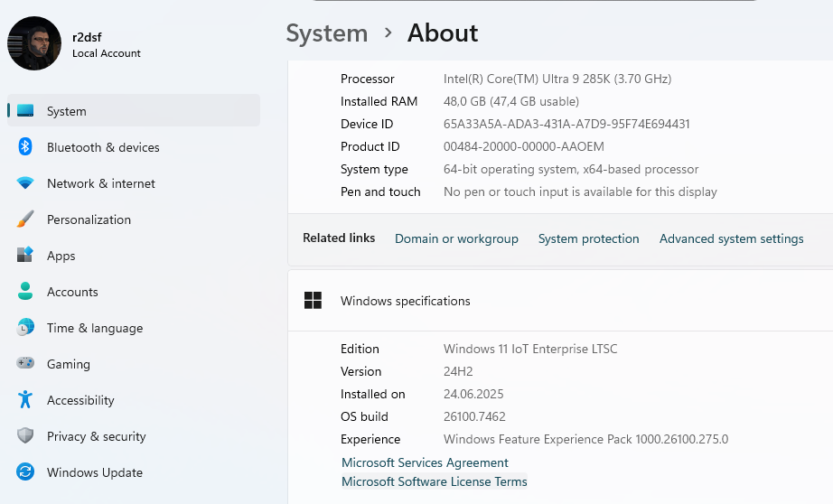
Task: Open Domain or workgroup link
Action: pos(456,238)
